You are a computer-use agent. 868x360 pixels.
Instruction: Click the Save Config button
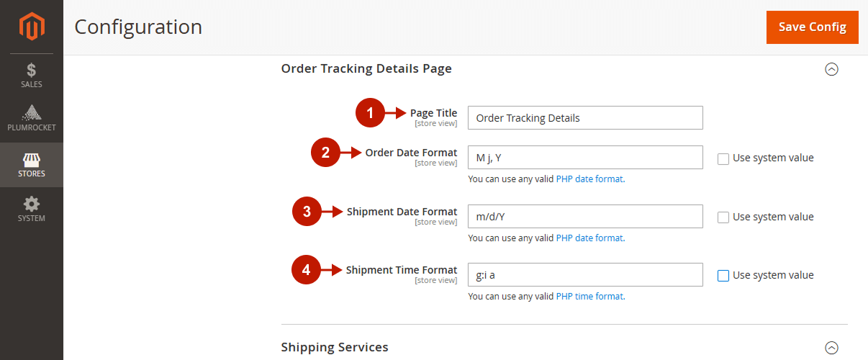tap(813, 27)
